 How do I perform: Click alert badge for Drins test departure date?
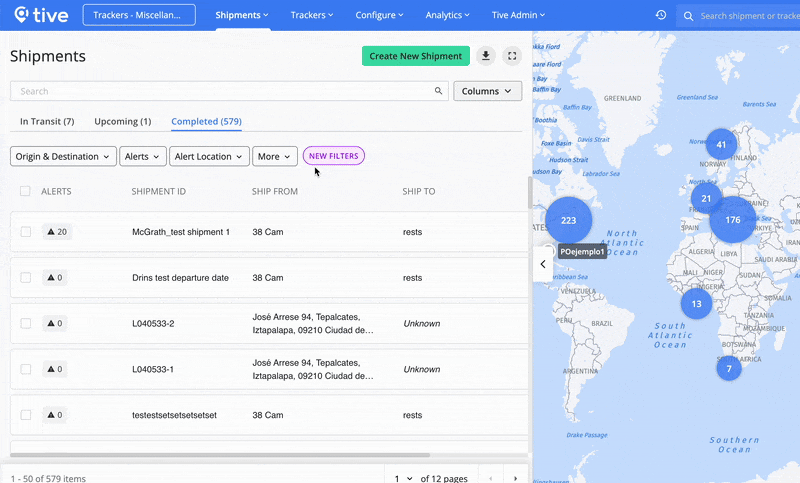[55, 277]
